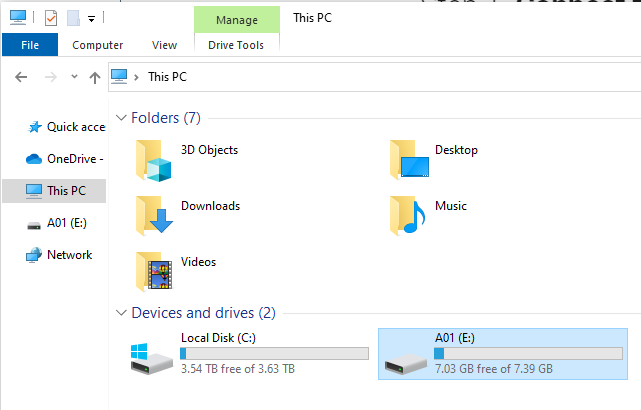Click 'This PC' text in address bar
This screenshot has width=641, height=410.
tap(168, 77)
